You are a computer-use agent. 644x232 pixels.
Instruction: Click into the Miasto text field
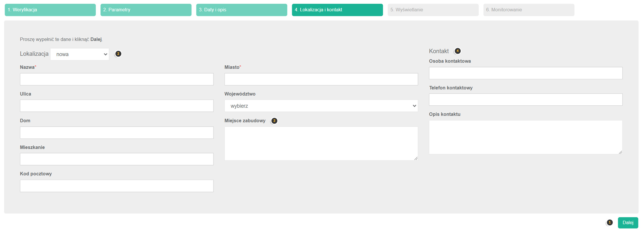[x=321, y=79]
